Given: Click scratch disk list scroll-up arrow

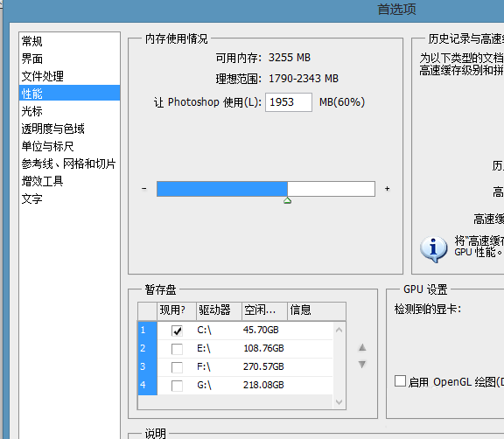Looking at the screenshot, I should 339,330.
